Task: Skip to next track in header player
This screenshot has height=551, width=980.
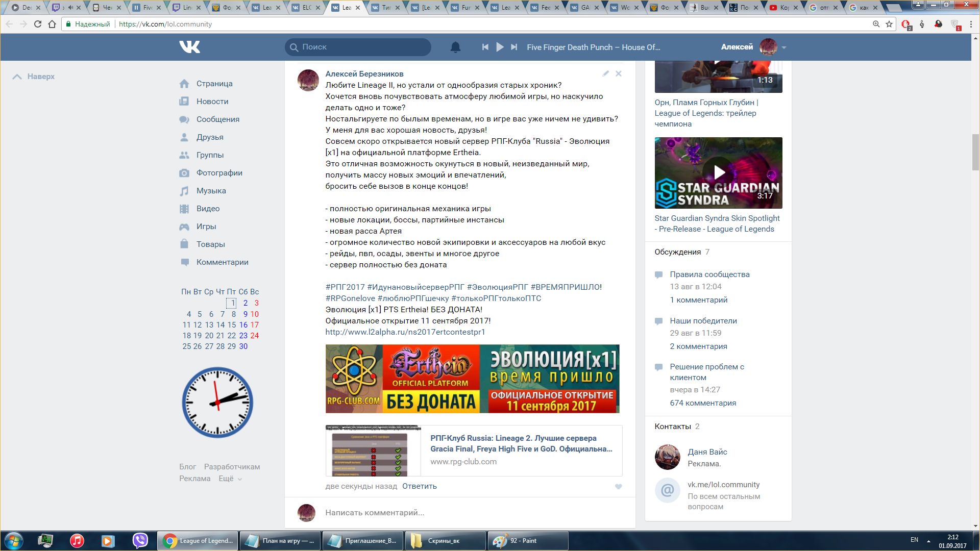Action: [514, 47]
